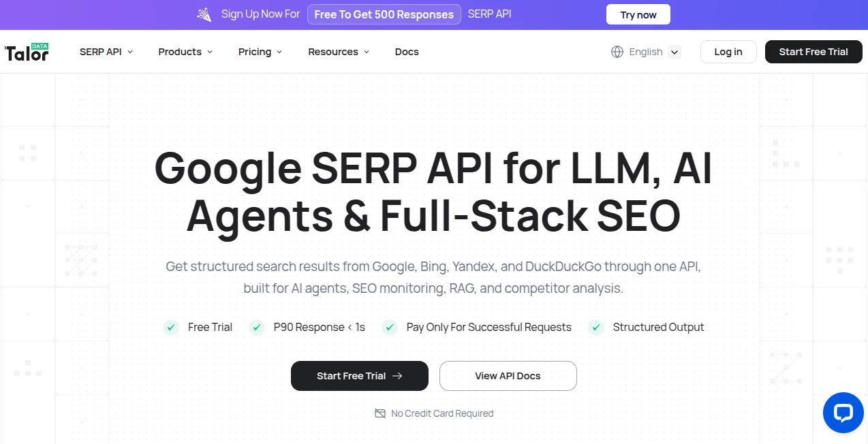Go to the Docs page
The height and width of the screenshot is (444, 868).
click(407, 52)
